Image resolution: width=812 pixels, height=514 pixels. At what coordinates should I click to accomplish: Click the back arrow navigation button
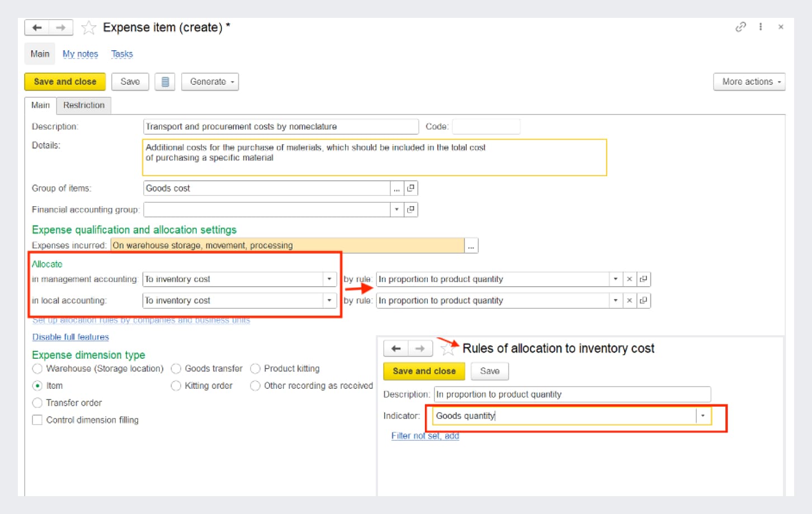37,27
